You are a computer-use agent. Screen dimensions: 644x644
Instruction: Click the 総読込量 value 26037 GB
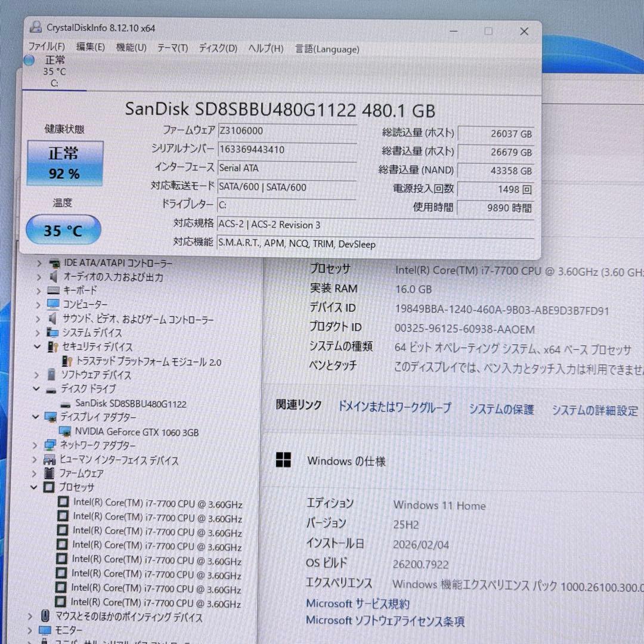496,134
